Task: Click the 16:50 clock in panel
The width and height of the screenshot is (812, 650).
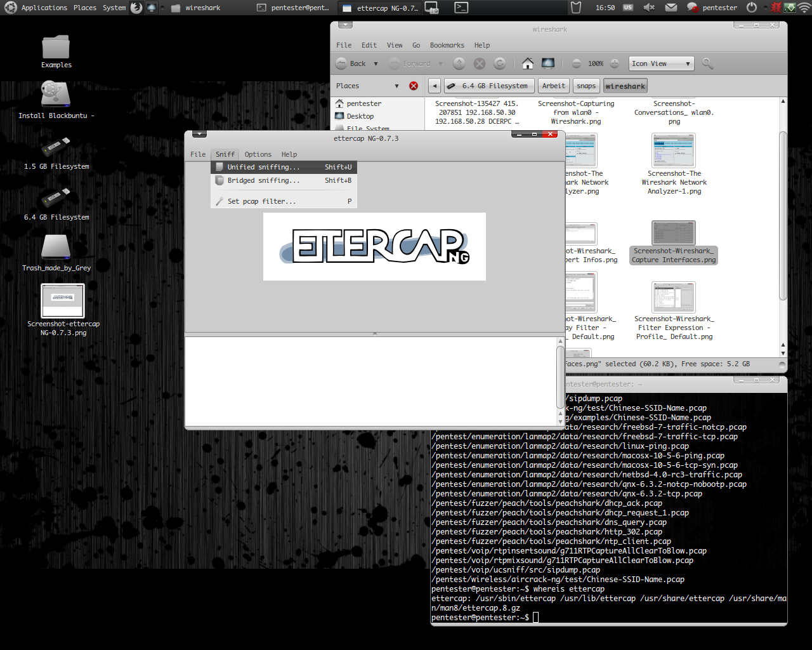Action: point(605,8)
